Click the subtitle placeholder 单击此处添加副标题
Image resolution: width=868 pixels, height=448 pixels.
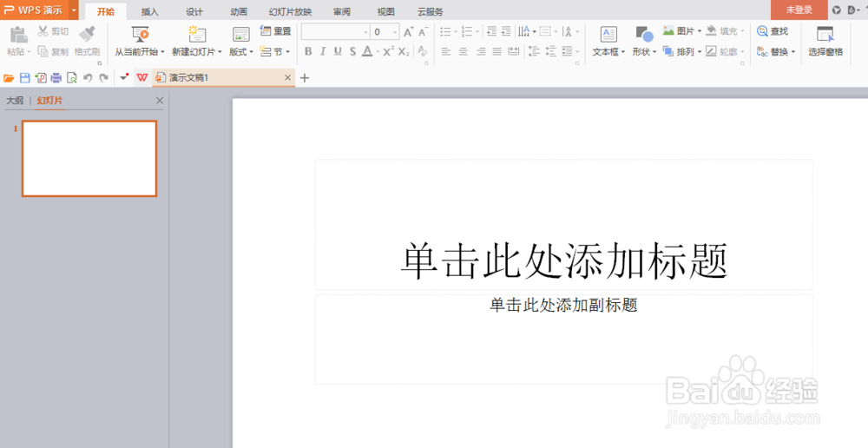(563, 305)
